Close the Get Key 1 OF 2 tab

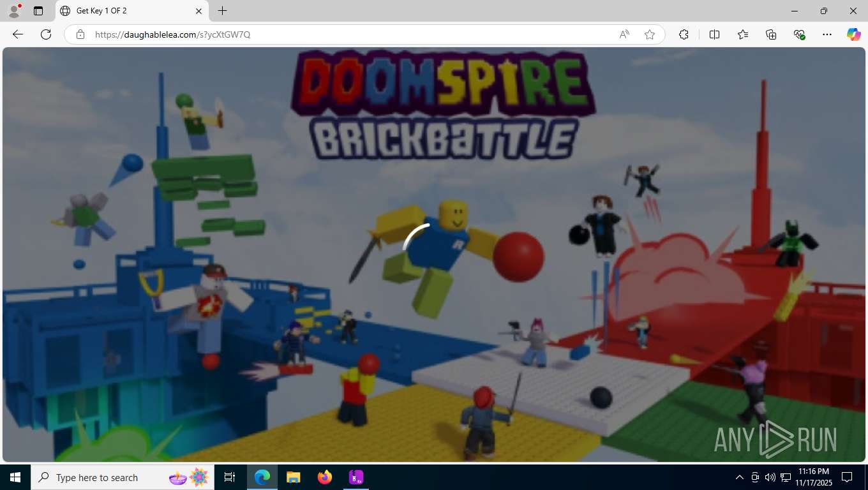click(198, 11)
